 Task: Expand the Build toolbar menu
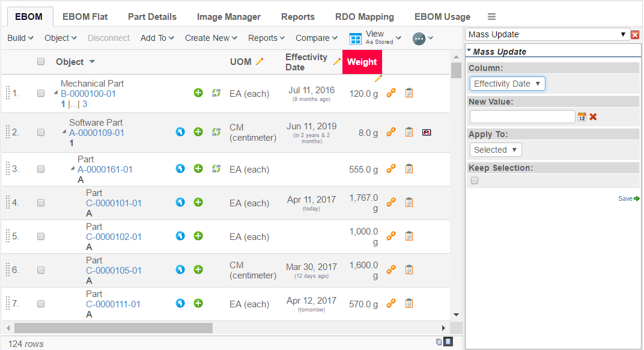[20, 38]
